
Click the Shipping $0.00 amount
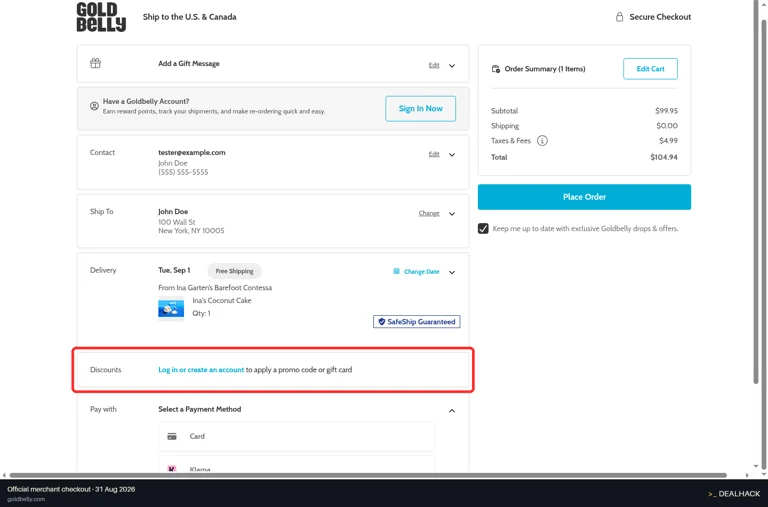667,126
